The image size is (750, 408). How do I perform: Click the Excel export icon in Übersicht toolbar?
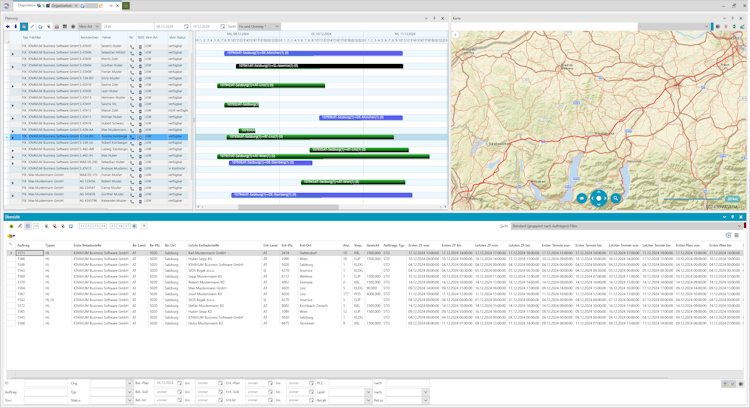pos(134,226)
